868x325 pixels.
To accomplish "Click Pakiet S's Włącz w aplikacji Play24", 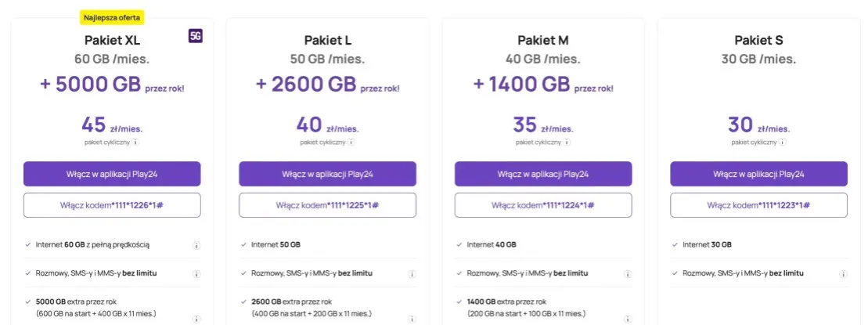I will coord(758,174).
